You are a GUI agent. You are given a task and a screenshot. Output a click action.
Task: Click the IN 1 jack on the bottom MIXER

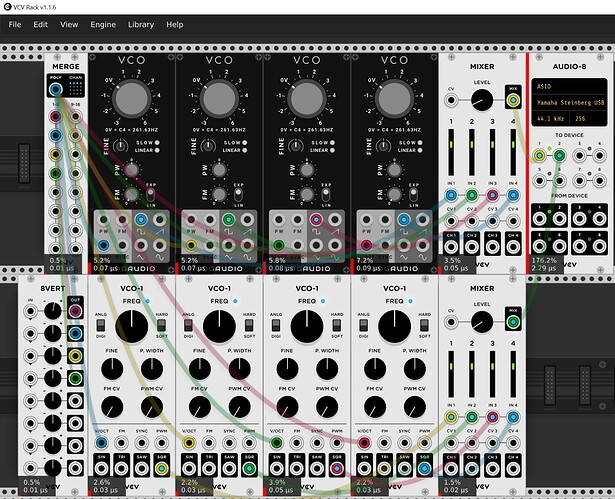pyautogui.click(x=451, y=417)
